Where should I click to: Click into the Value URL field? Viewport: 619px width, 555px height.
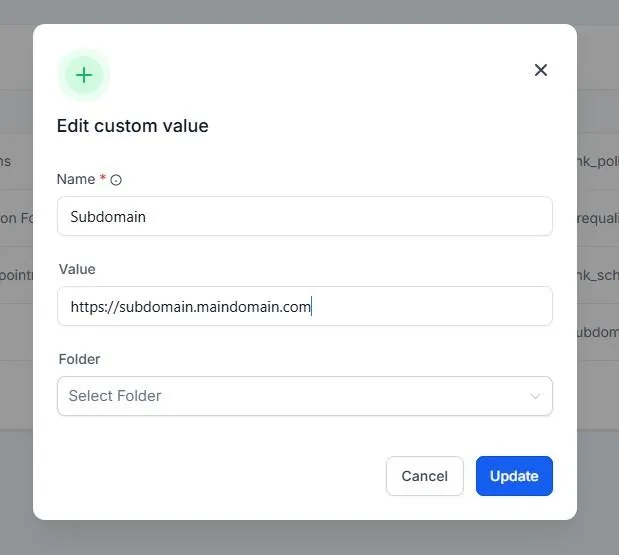[305, 306]
